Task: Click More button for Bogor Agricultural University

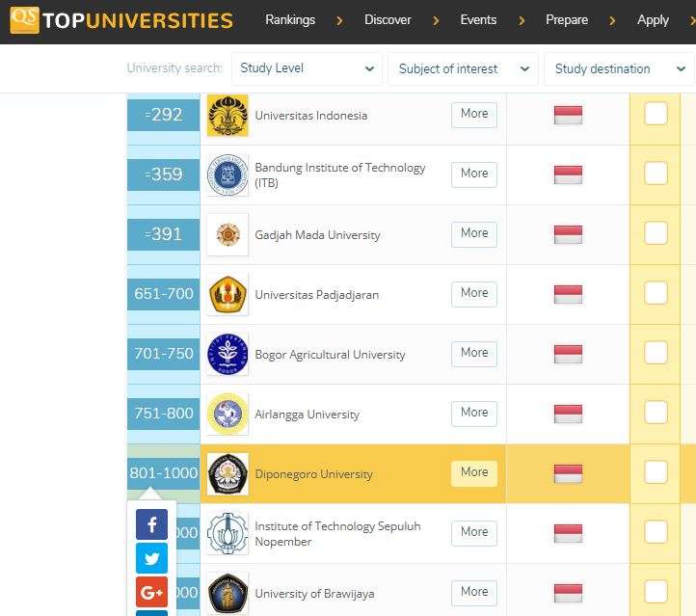Action: (474, 353)
